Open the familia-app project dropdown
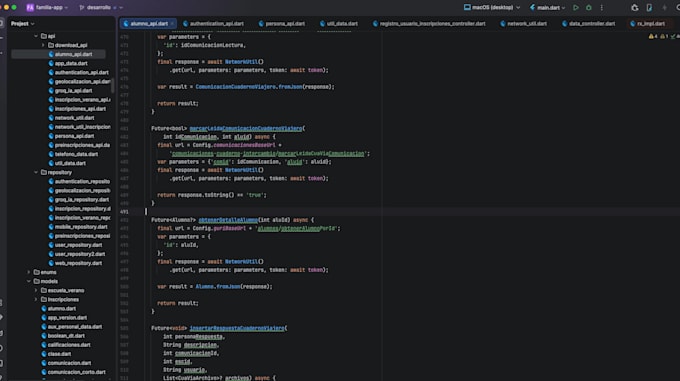 tap(52, 7)
